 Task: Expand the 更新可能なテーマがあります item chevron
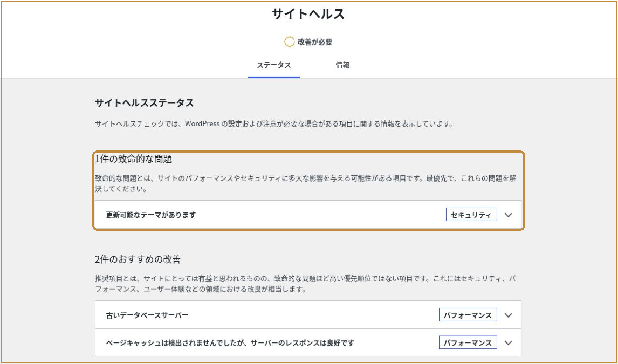click(509, 215)
